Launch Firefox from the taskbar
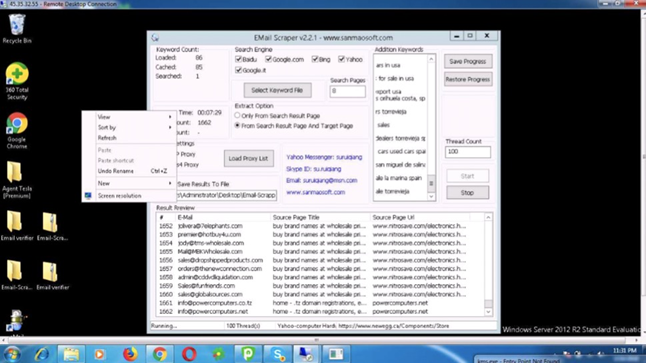Image resolution: width=646 pixels, height=363 pixels. (130, 354)
